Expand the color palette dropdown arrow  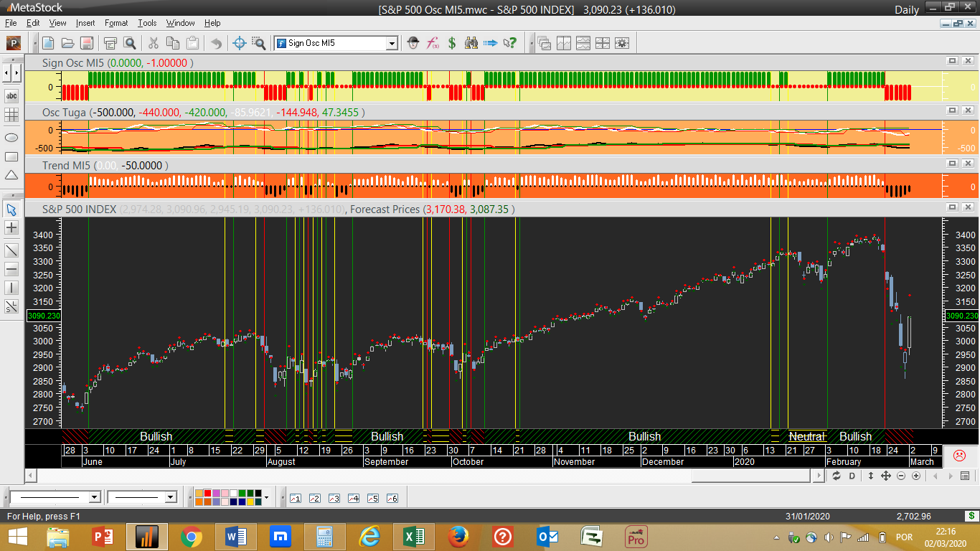point(267,497)
